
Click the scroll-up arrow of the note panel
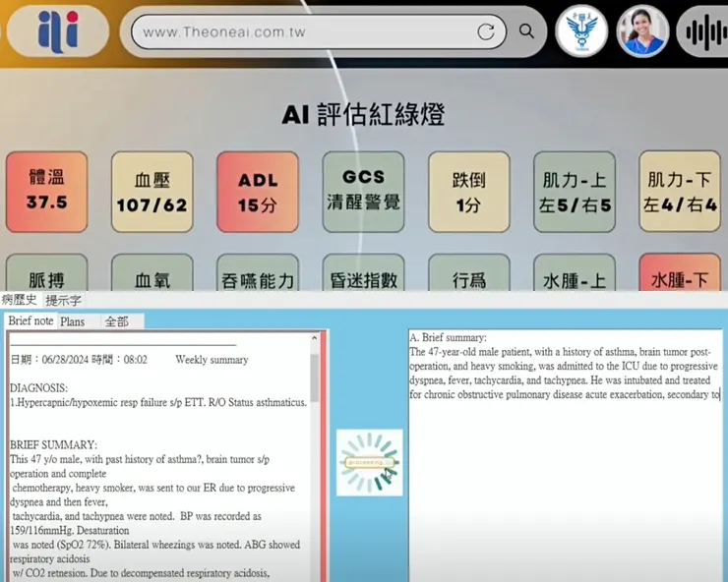315,338
